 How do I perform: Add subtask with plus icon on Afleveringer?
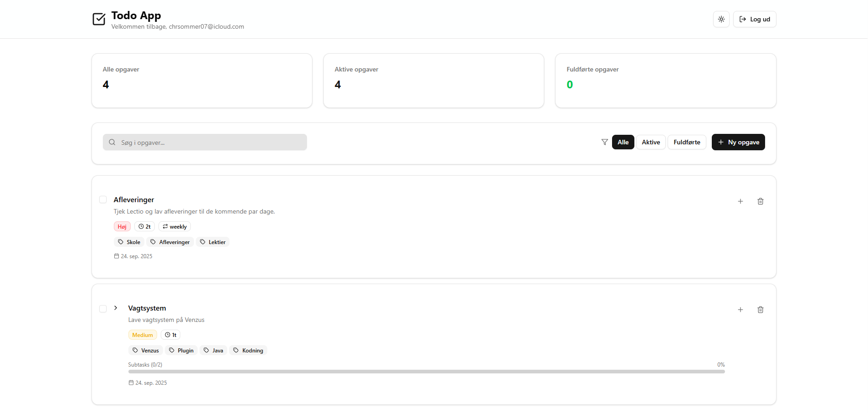pyautogui.click(x=740, y=201)
